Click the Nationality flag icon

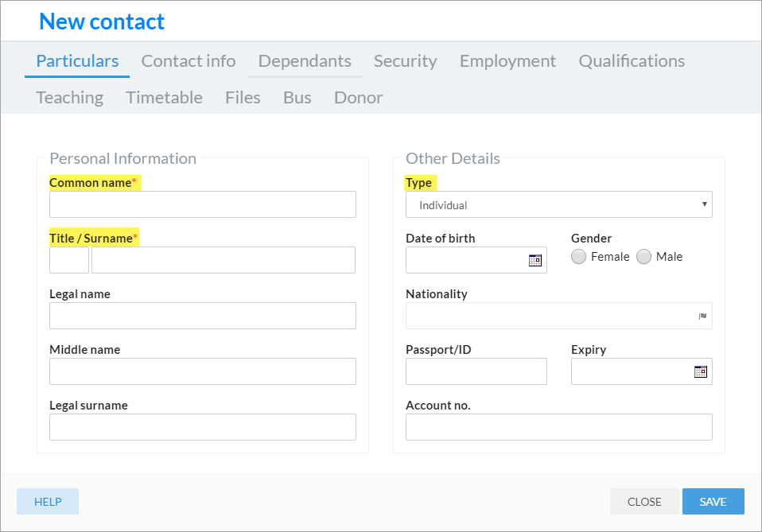tap(702, 316)
